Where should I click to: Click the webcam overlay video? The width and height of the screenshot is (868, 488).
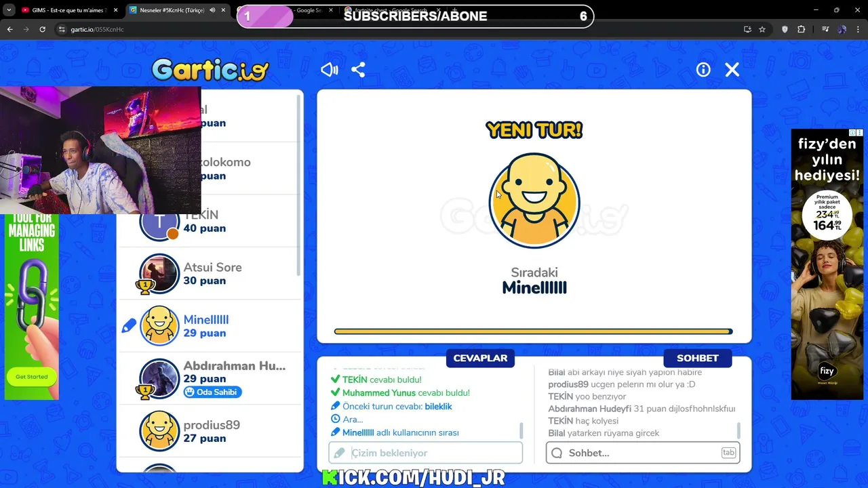(x=100, y=150)
